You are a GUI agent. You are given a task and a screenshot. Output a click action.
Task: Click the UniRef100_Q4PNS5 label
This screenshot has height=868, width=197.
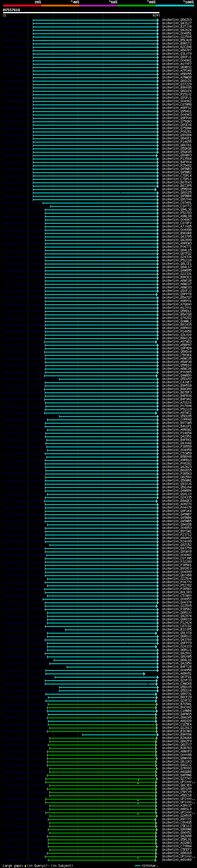point(177,714)
